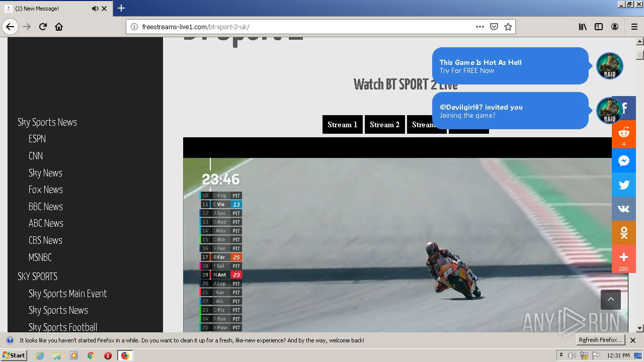
Task: Open Sky News channel link
Action: 45,173
